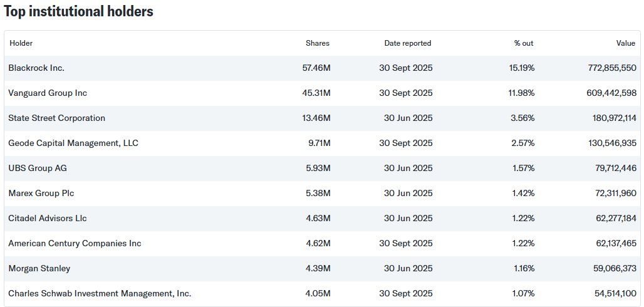Click the 5.38M shares value
Image resolution: width=644 pixels, height=307 pixels.
tap(318, 194)
